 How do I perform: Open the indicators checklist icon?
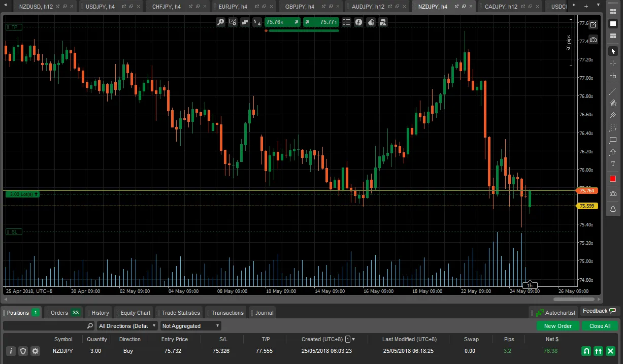346,22
